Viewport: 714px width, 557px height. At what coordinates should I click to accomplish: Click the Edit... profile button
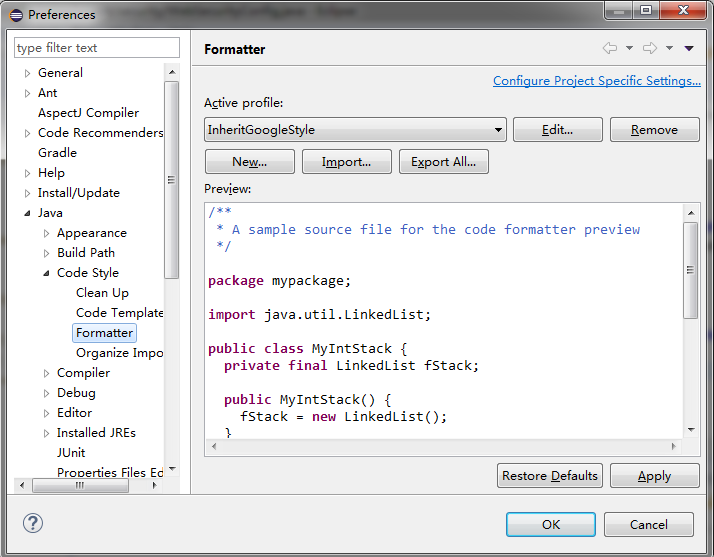point(557,129)
